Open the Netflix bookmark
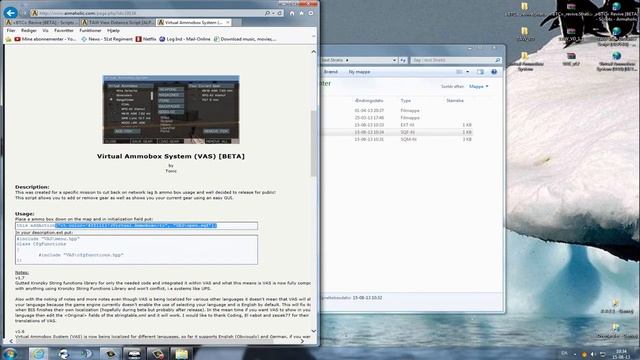This screenshot has height=360, width=640. point(146,39)
